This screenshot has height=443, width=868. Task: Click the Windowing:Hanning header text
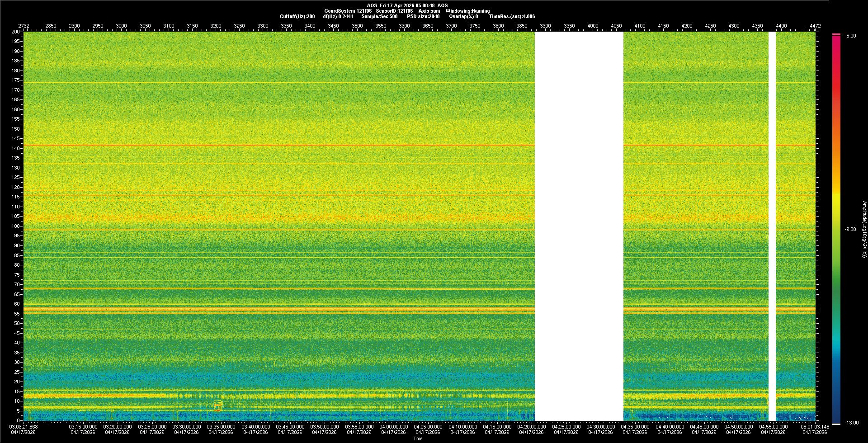[467, 11]
